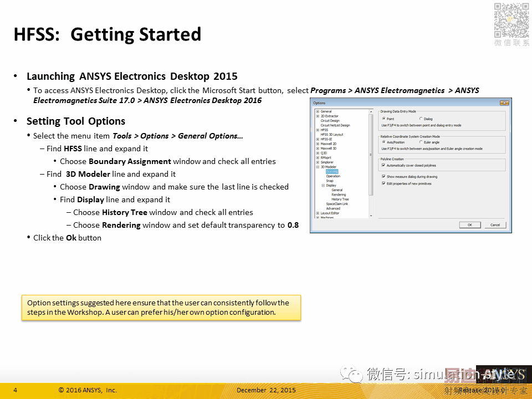The width and height of the screenshot is (532, 399).
Task: Toggle Automatically cover closed polylines checkbox
Action: [x=383, y=165]
